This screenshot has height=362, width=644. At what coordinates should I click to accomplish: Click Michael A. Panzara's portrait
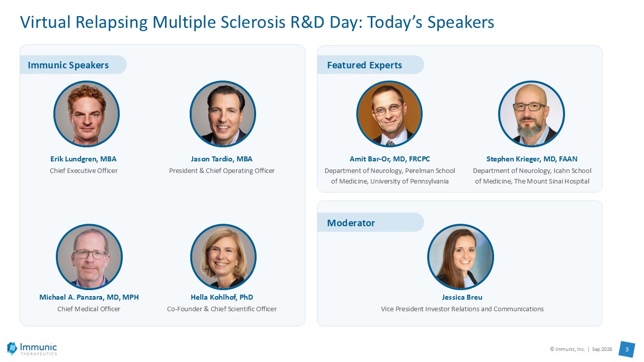(89, 257)
